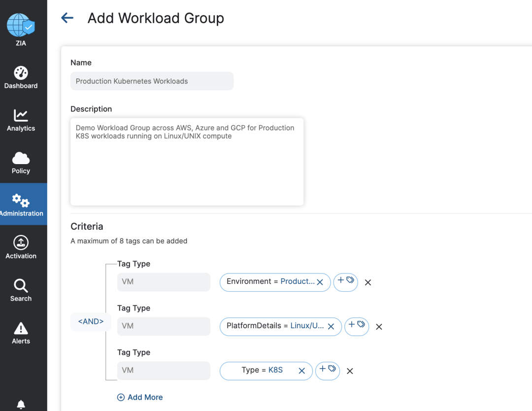Remove the PlatformDetails tag chip
This screenshot has width=532, height=411.
(331, 327)
